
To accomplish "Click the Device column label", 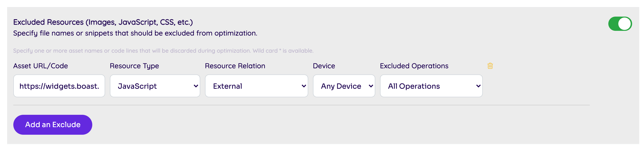I will [324, 66].
